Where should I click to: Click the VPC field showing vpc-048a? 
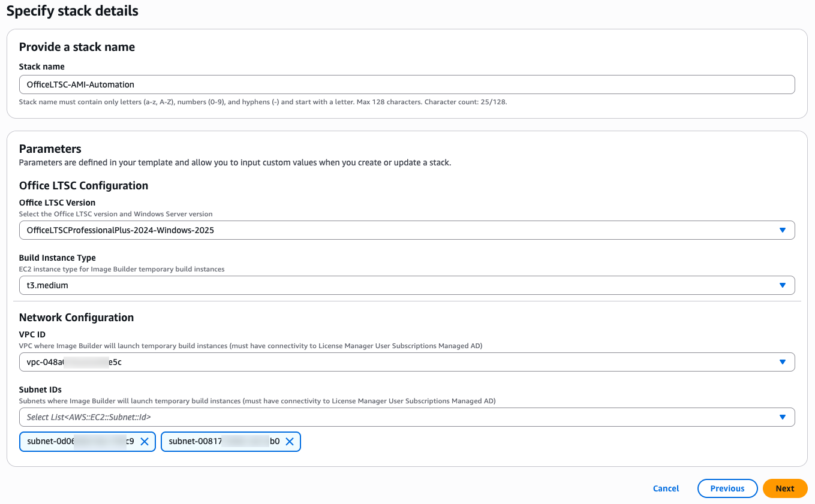point(407,362)
